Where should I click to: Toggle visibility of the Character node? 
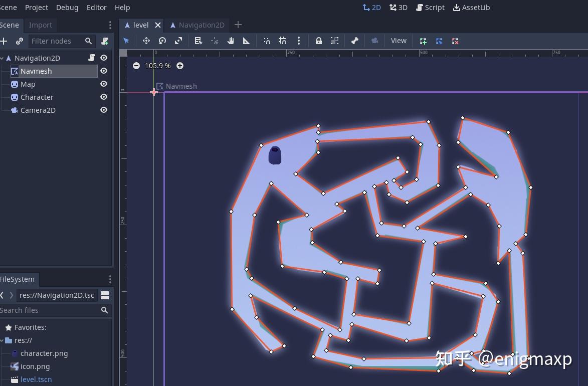pos(104,97)
